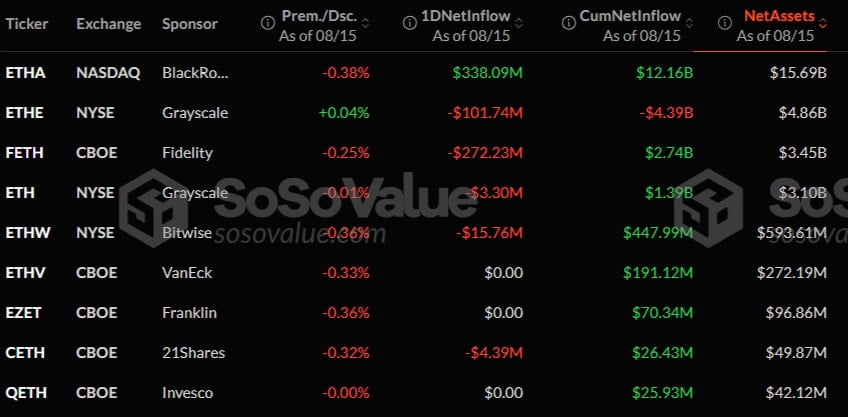Viewport: 848px width, 417px height.
Task: Click the sort arrows on NetAssets column
Action: pyautogui.click(x=822, y=22)
